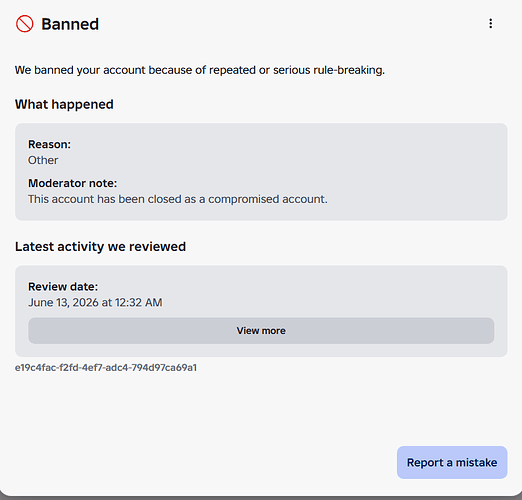Click the date 'June 13, 2026 at 12:32 AM'

pyautogui.click(x=95, y=302)
